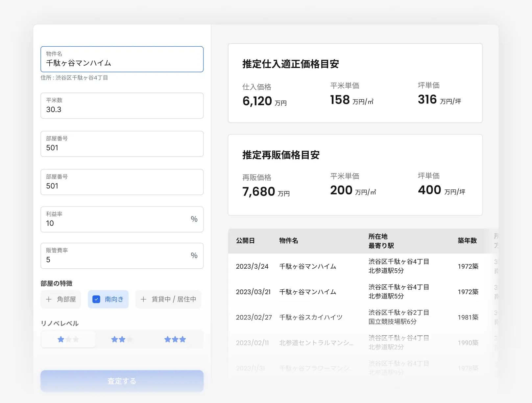Click the 査定する button

click(x=122, y=381)
